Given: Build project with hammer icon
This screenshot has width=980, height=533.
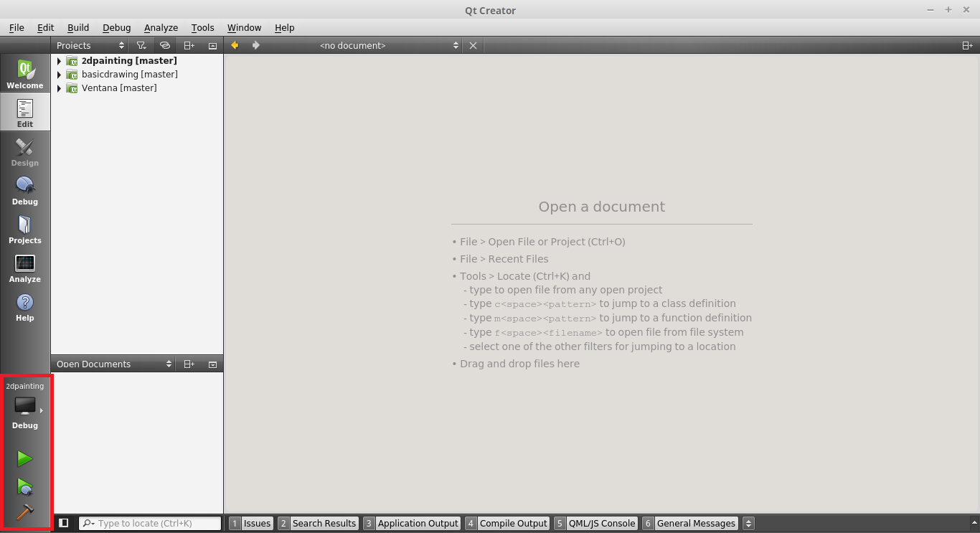Looking at the screenshot, I should point(25,512).
